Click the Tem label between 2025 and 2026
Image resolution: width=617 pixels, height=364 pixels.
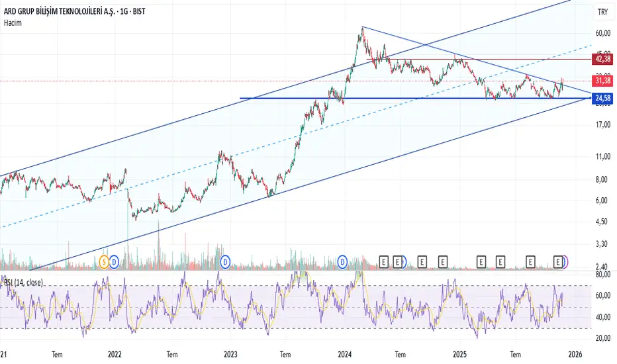516,355
